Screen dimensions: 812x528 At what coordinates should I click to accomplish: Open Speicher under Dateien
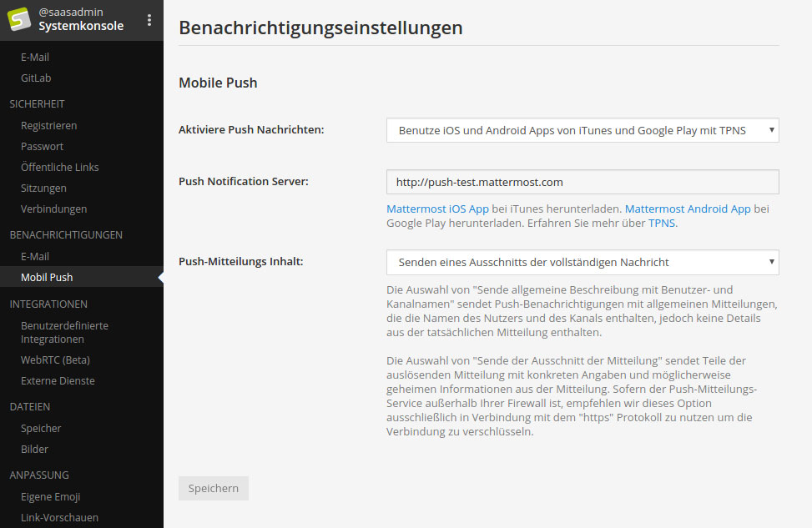pos(41,429)
